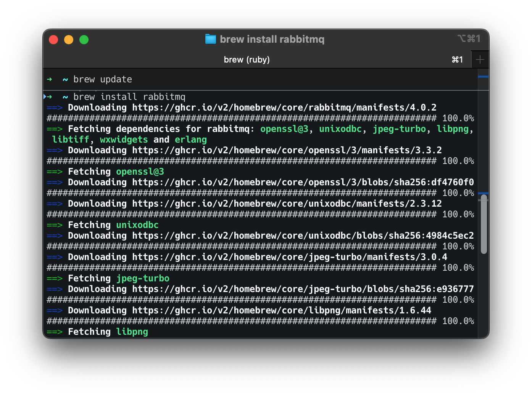The height and width of the screenshot is (395, 532).
Task: Click blue command mark beside brew install
Action: 45,96
